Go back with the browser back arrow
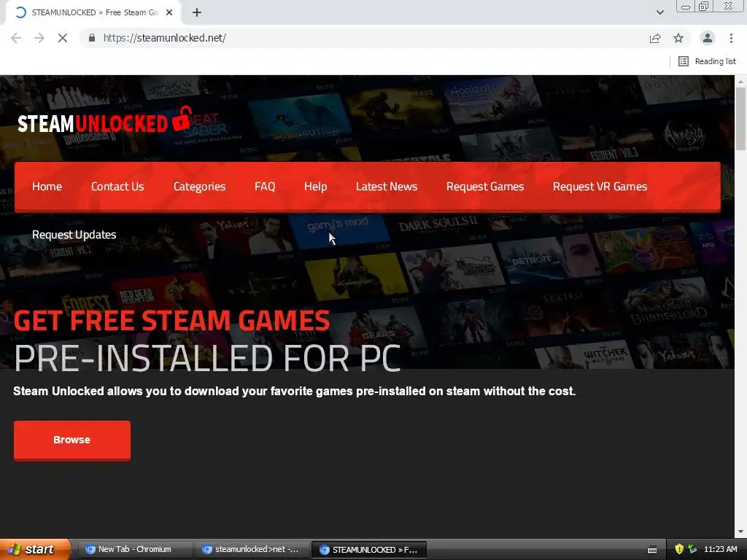Image resolution: width=747 pixels, height=560 pixels. pos(16,38)
